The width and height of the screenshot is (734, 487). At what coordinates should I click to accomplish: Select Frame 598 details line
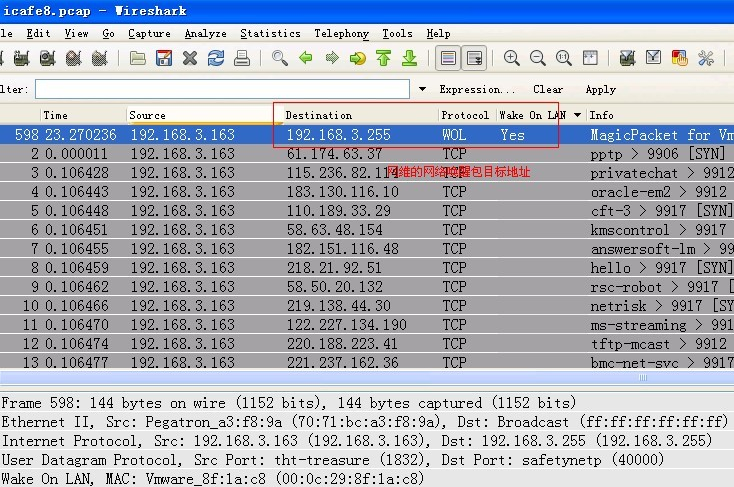click(x=367, y=403)
